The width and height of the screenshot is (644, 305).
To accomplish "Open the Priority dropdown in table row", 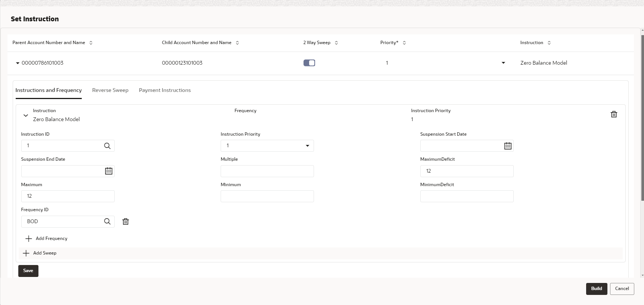I will click(x=503, y=63).
